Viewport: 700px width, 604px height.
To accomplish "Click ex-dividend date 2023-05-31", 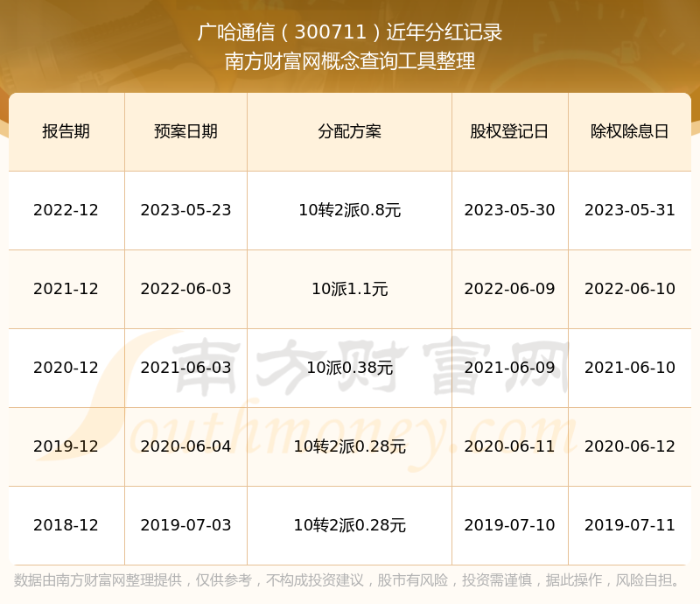I will click(629, 210).
